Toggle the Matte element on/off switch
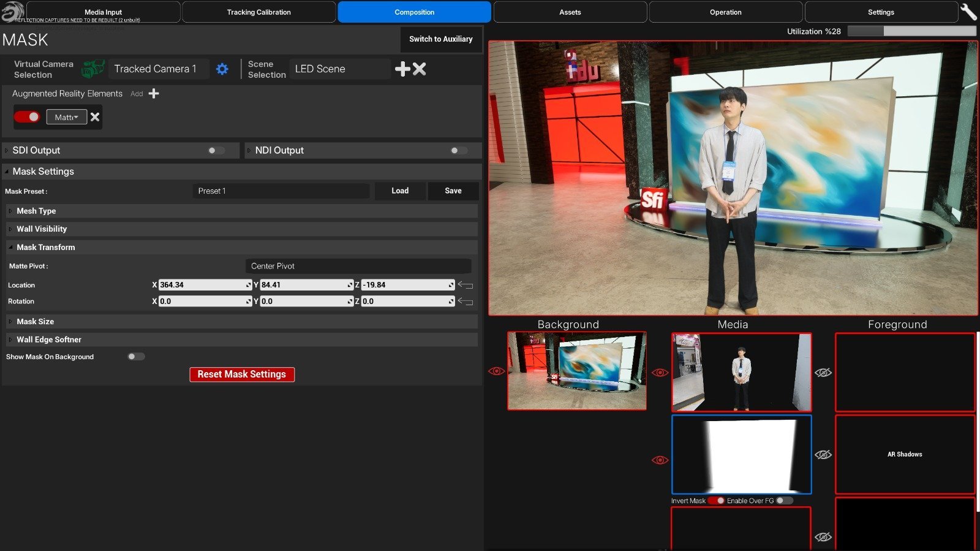The width and height of the screenshot is (980, 551). 27,116
